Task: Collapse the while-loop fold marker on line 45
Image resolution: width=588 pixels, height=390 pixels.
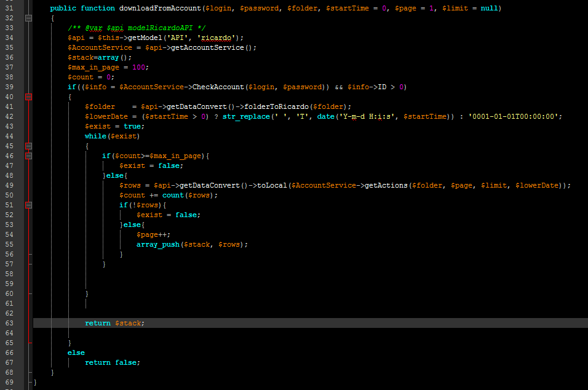Action: [28, 146]
